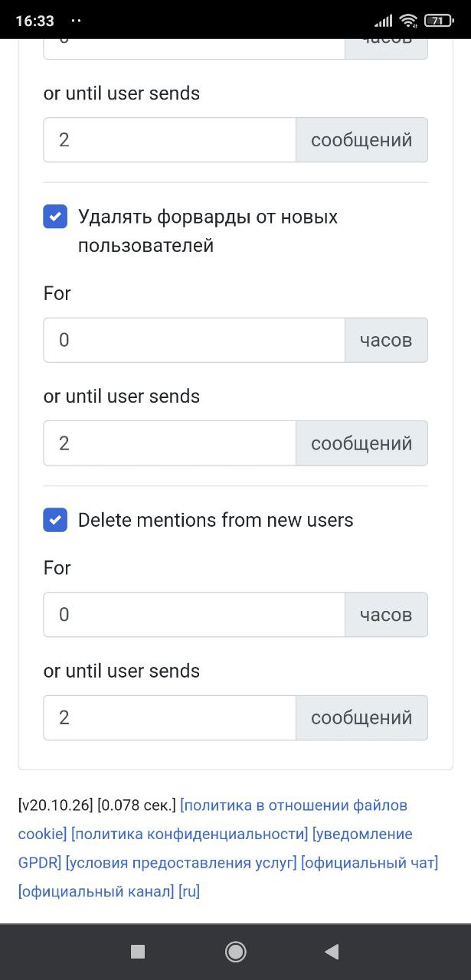Open "политика конфиденциальности" link
Image resolution: width=471 pixels, height=980 pixels.
pyautogui.click(x=190, y=834)
